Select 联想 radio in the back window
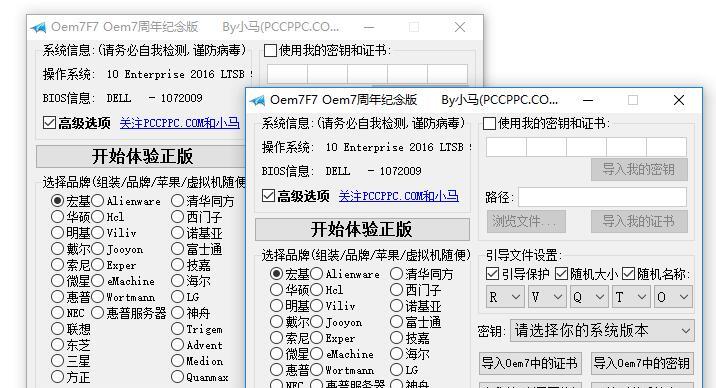Screen dimensions: 716x388 click(x=57, y=329)
